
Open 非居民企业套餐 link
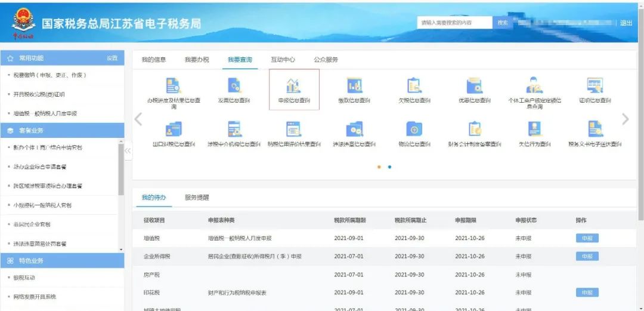click(x=32, y=224)
